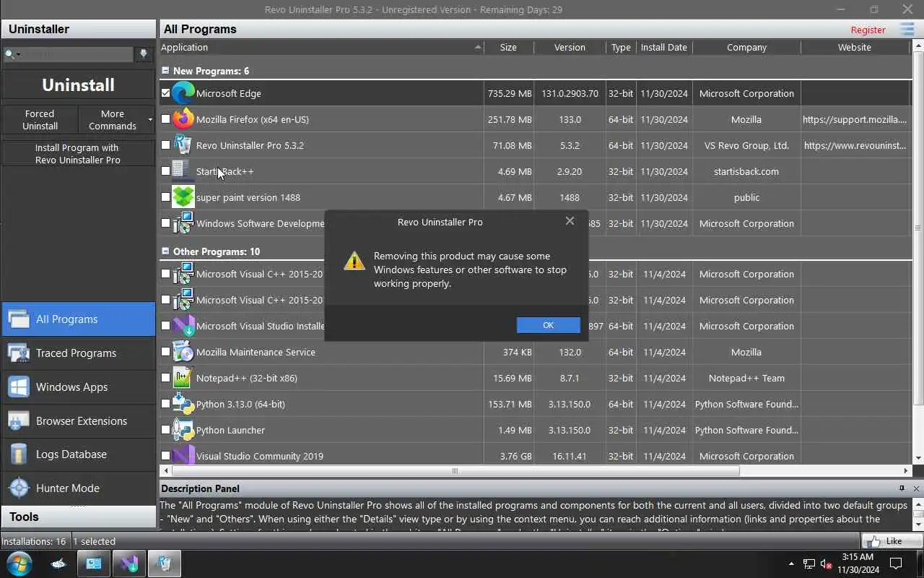Click the thumbs-up Like button
This screenshot has width=924, height=578.
pyautogui.click(x=892, y=540)
